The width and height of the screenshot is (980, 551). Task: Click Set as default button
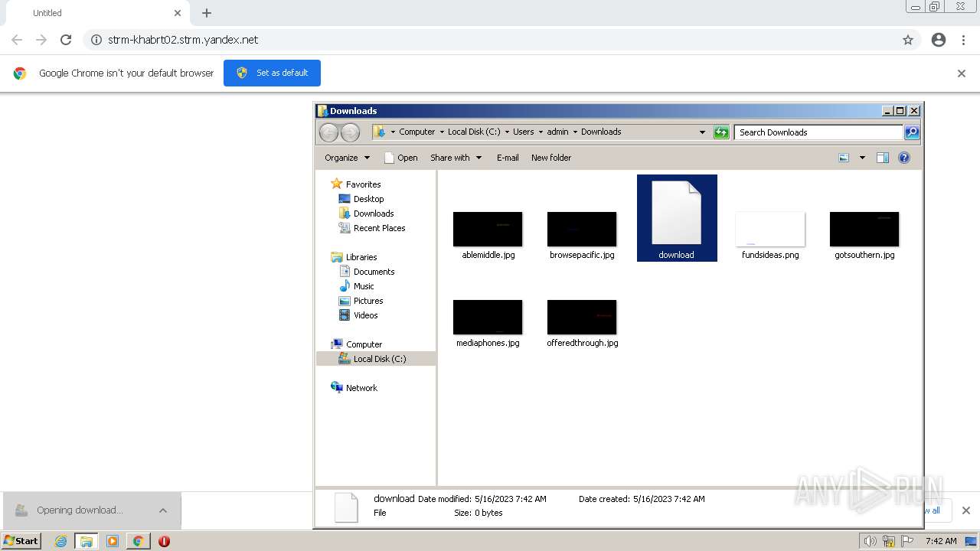pos(272,73)
